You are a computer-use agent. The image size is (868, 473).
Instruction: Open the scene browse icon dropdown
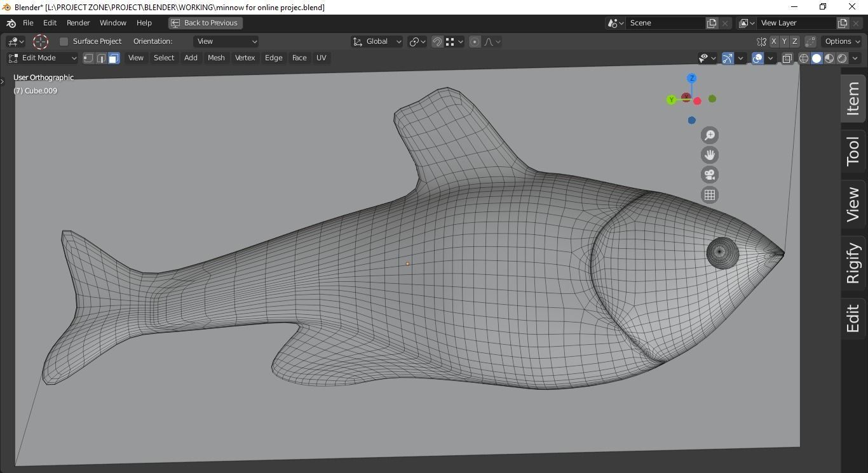click(x=616, y=23)
